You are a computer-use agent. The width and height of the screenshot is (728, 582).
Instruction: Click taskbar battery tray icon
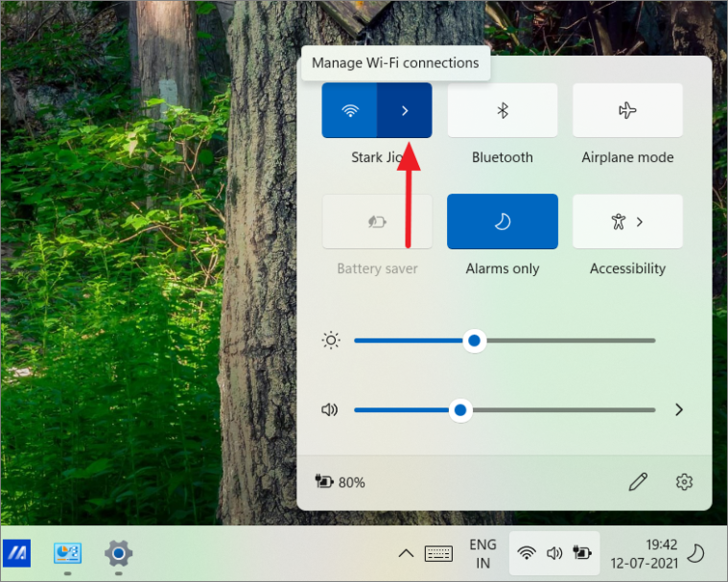[x=582, y=553]
